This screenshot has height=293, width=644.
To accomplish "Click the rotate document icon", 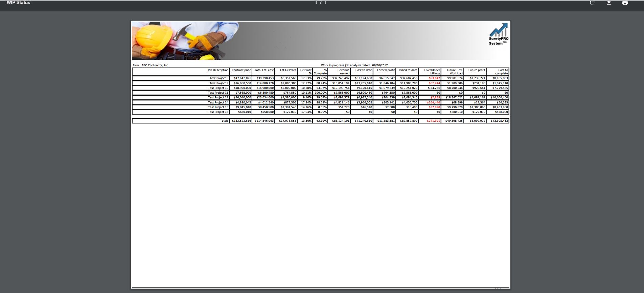I will [x=592, y=3].
